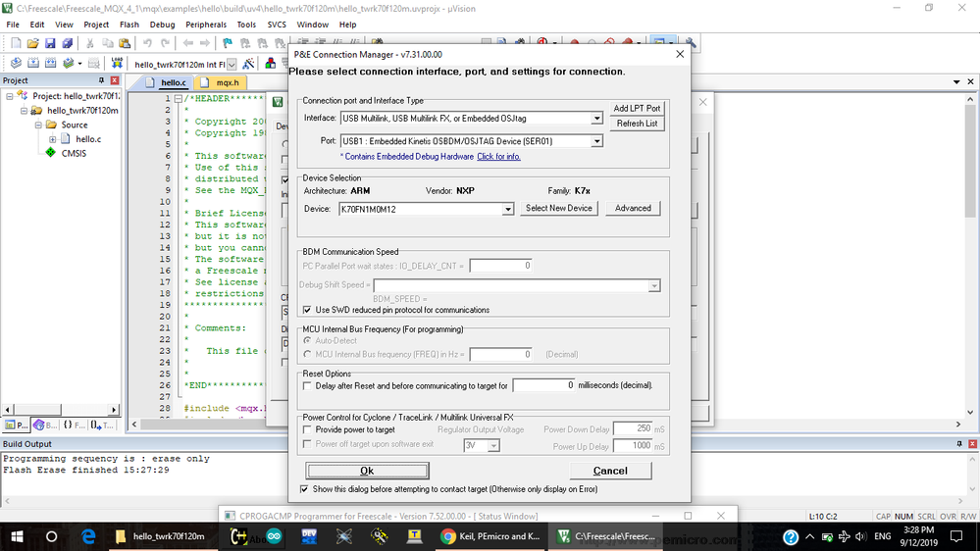The height and width of the screenshot is (551, 980).
Task: Click the Save All icon
Action: click(67, 43)
